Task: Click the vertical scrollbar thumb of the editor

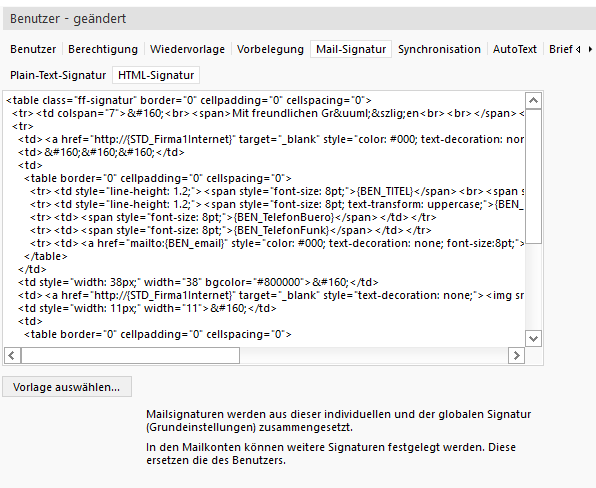Action: 533,176
